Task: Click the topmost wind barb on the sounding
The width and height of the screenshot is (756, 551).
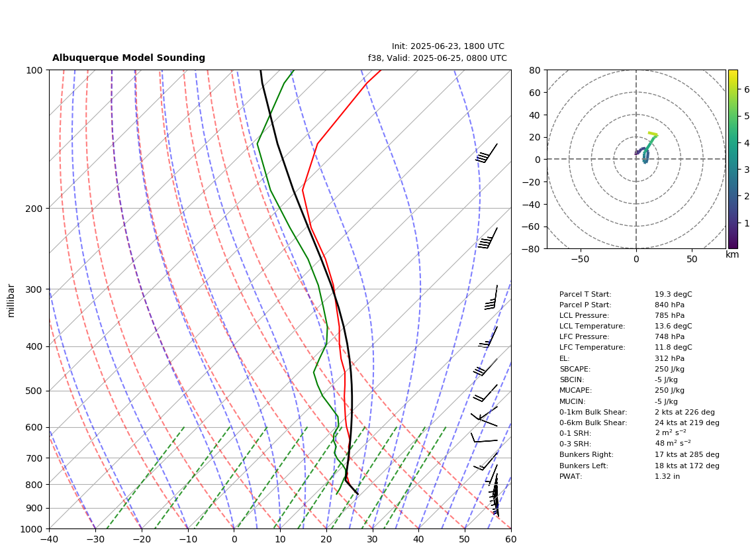Action: tap(487, 153)
